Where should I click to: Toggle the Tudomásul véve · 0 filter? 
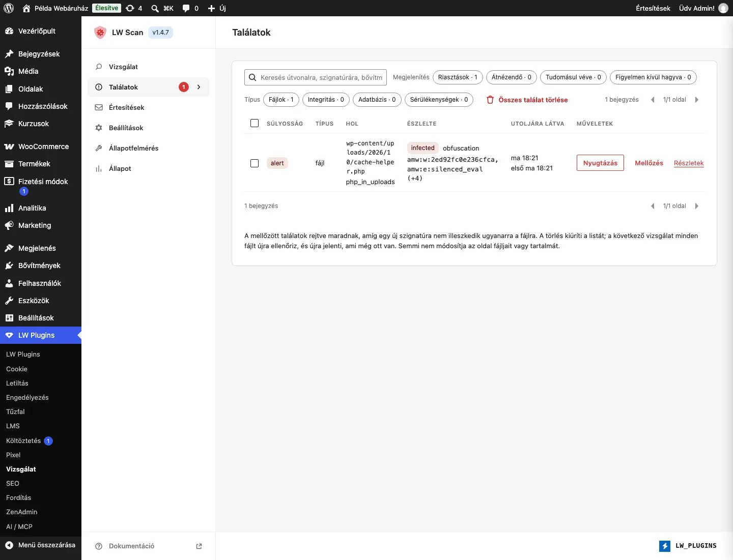573,77
